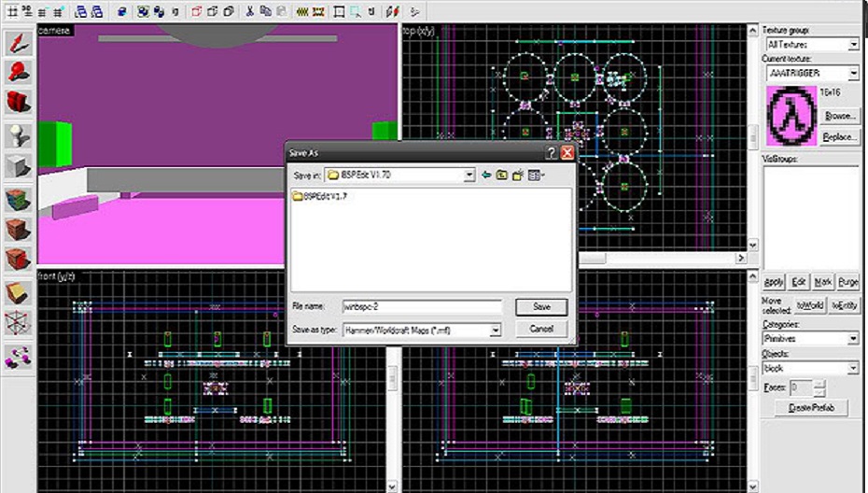Choose the Magnify tool in left toolbar
The height and width of the screenshot is (493, 868).
coord(18,72)
